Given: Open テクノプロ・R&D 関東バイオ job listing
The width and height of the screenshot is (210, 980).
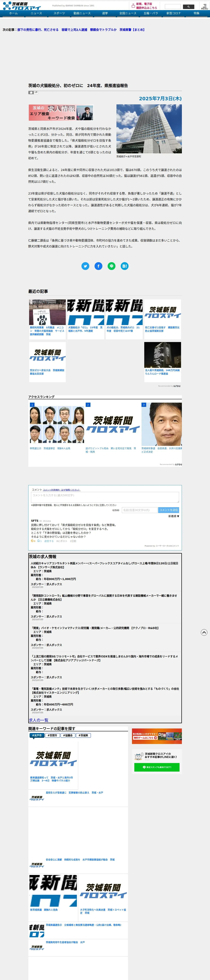Looking at the screenshot, I should [x=95, y=628].
